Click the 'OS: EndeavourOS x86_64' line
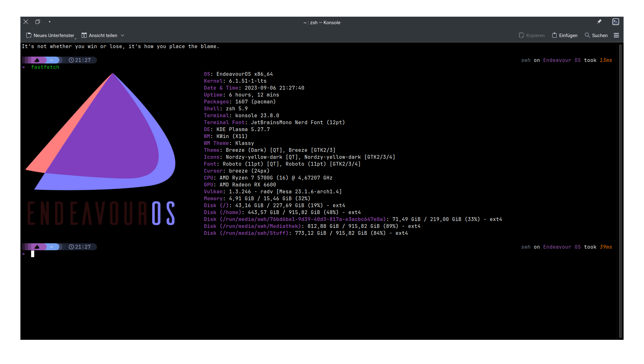 238,74
